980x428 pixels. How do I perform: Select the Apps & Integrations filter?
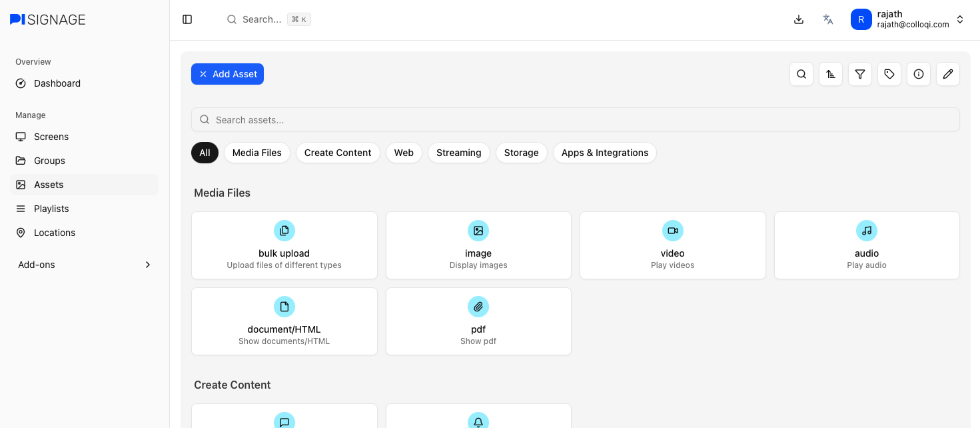point(604,153)
